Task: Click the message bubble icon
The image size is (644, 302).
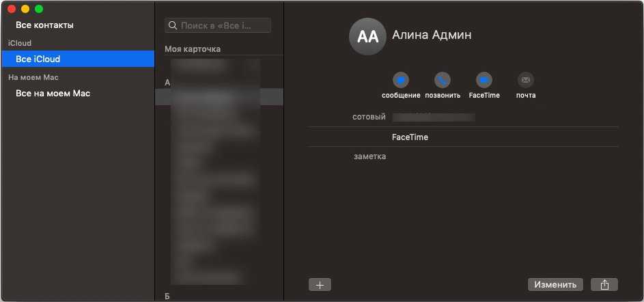Action: [401, 79]
